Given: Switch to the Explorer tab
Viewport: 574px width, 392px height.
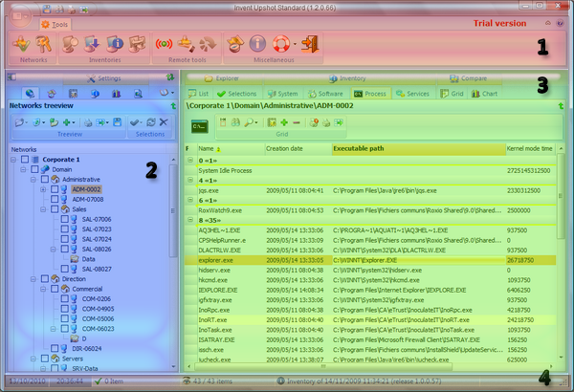Looking at the screenshot, I should [222, 78].
